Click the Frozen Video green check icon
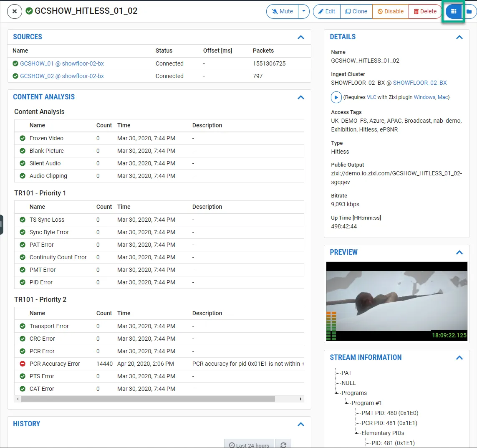Screen dimensions: 477x448 [x=23, y=138]
